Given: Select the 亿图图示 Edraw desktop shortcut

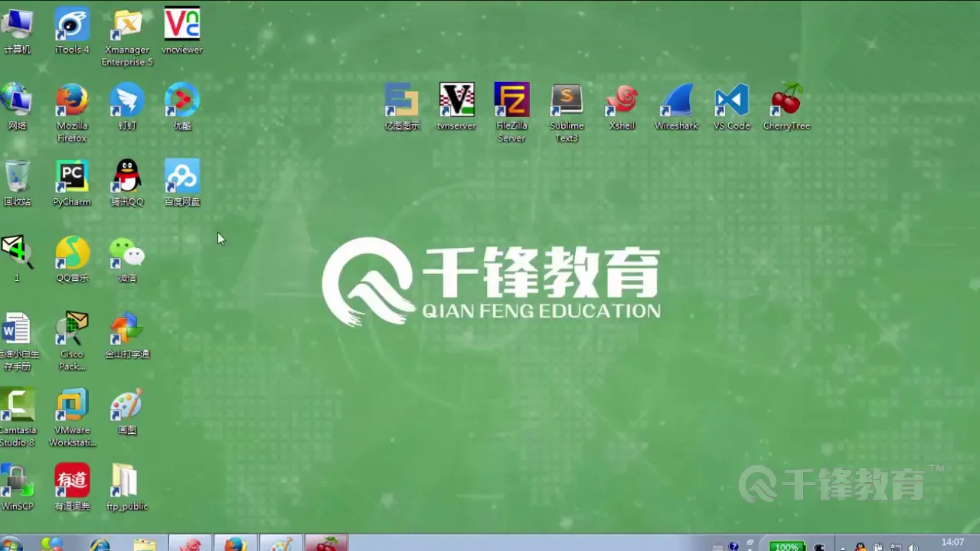Looking at the screenshot, I should [402, 107].
